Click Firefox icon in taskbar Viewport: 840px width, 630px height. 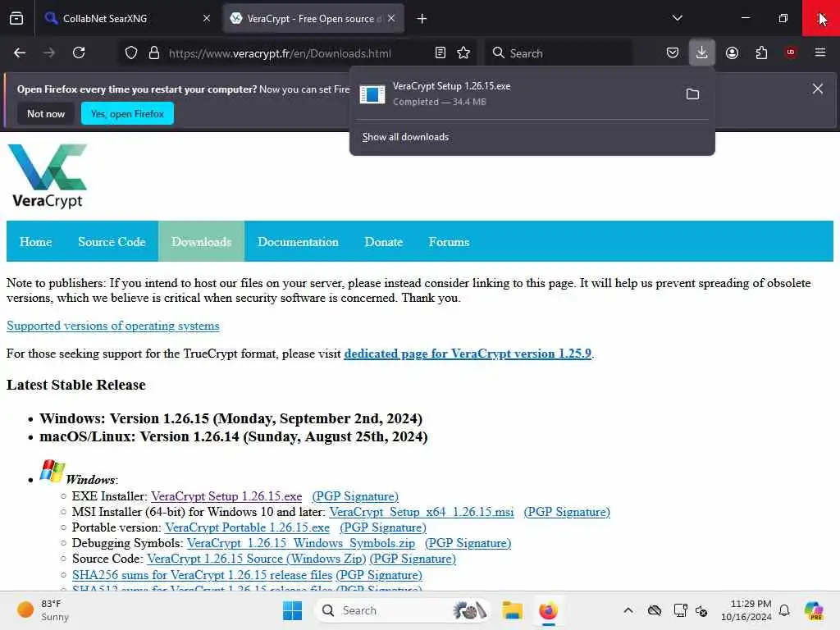point(548,610)
